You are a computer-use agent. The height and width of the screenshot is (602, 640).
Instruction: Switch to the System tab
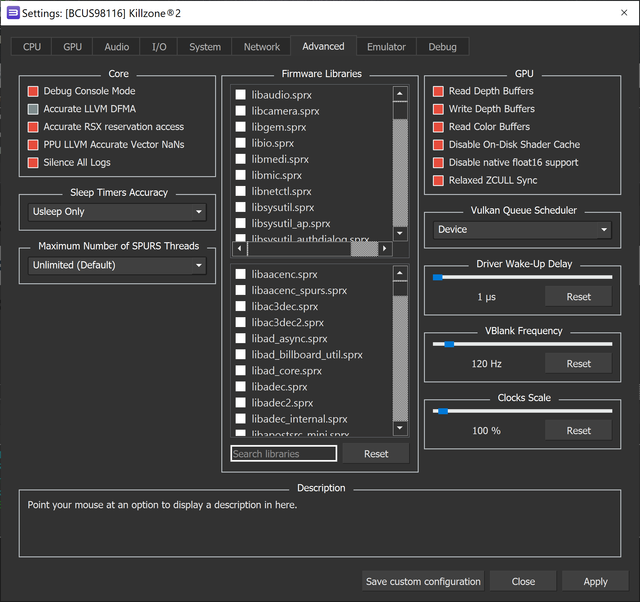[x=204, y=47]
